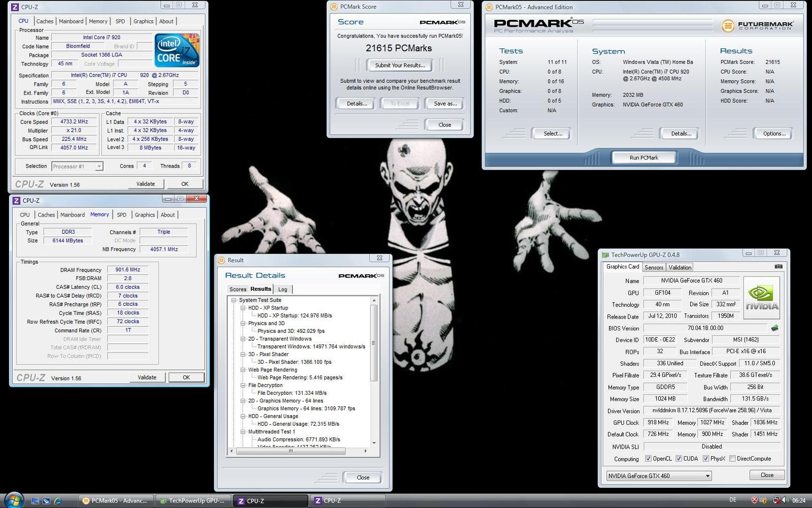This screenshot has height=508, width=812.
Task: Click the Run PCMark button
Action: point(644,158)
